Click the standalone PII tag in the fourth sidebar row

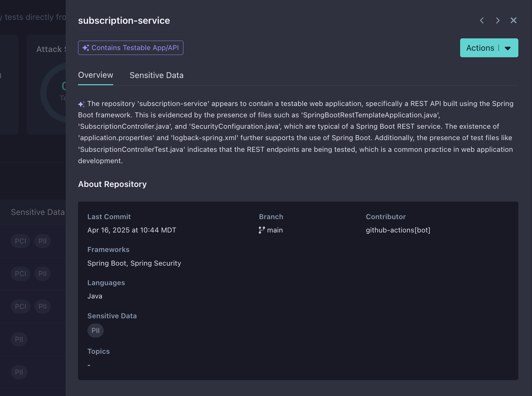(x=19, y=339)
